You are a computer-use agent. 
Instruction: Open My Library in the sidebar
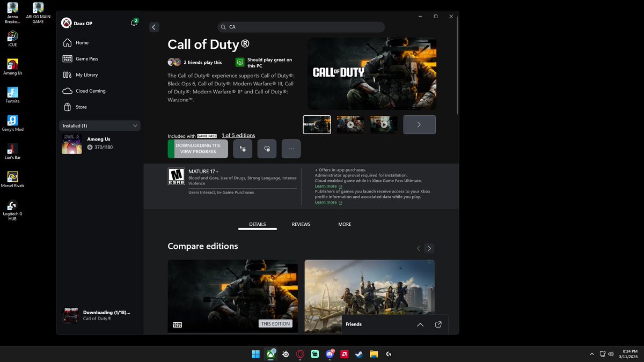click(x=100, y=75)
